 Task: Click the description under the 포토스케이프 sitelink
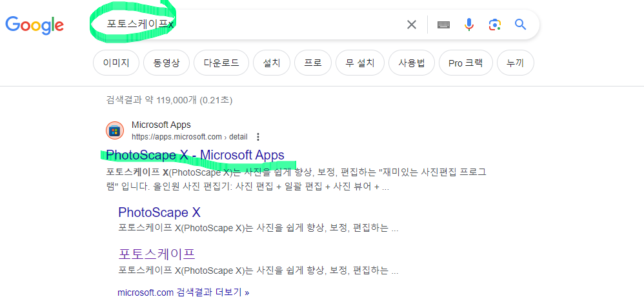point(258,271)
